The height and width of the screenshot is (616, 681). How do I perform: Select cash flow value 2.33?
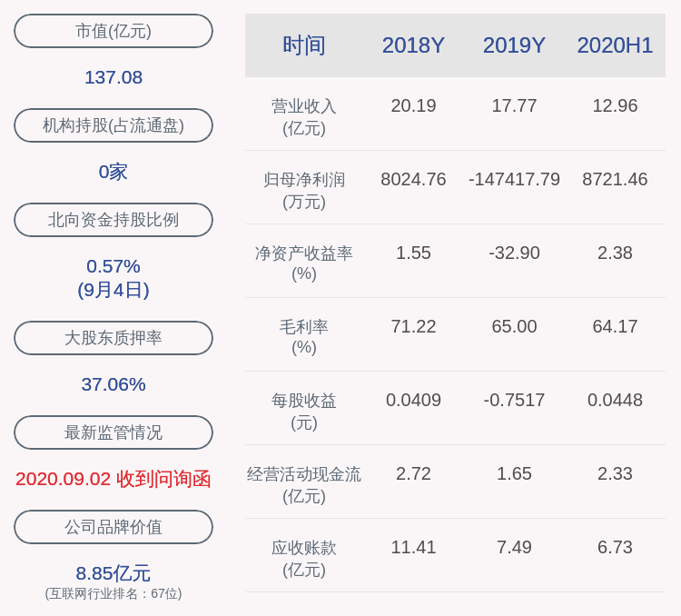click(615, 473)
